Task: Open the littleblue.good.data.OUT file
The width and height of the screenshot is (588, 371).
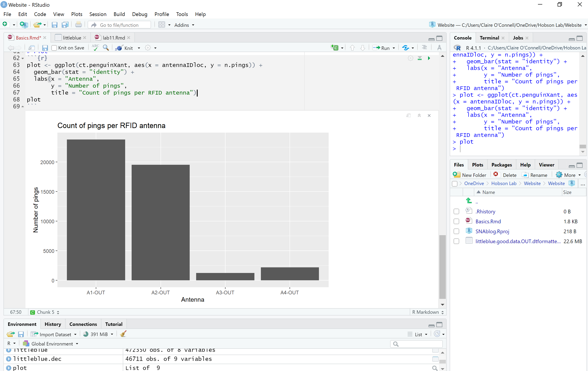Action: pos(518,241)
